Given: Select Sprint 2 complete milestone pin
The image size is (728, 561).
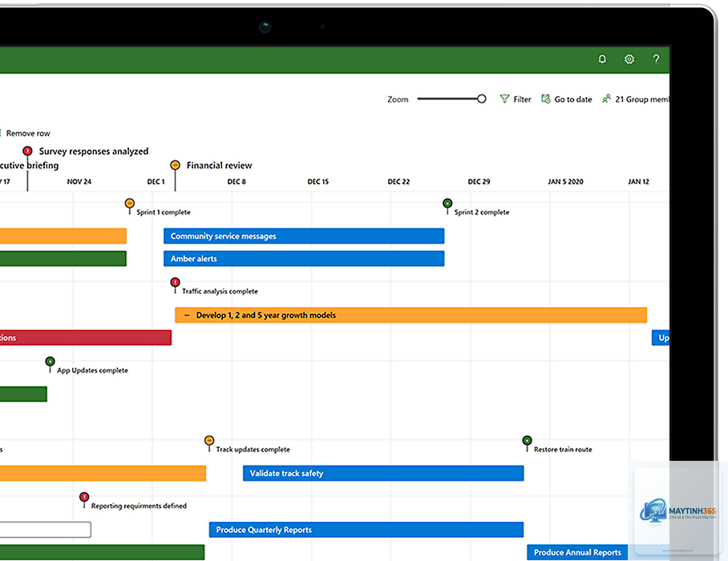Looking at the screenshot, I should 447,204.
